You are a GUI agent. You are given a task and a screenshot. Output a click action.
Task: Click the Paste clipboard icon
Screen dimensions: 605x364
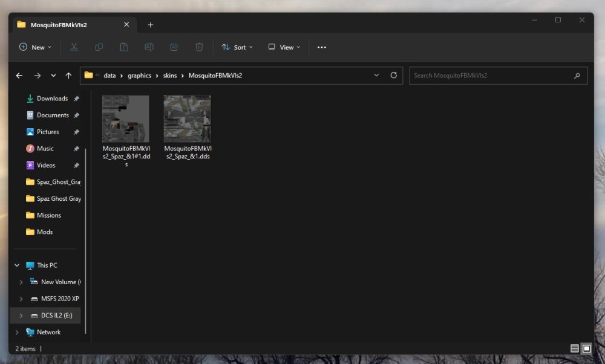[124, 47]
